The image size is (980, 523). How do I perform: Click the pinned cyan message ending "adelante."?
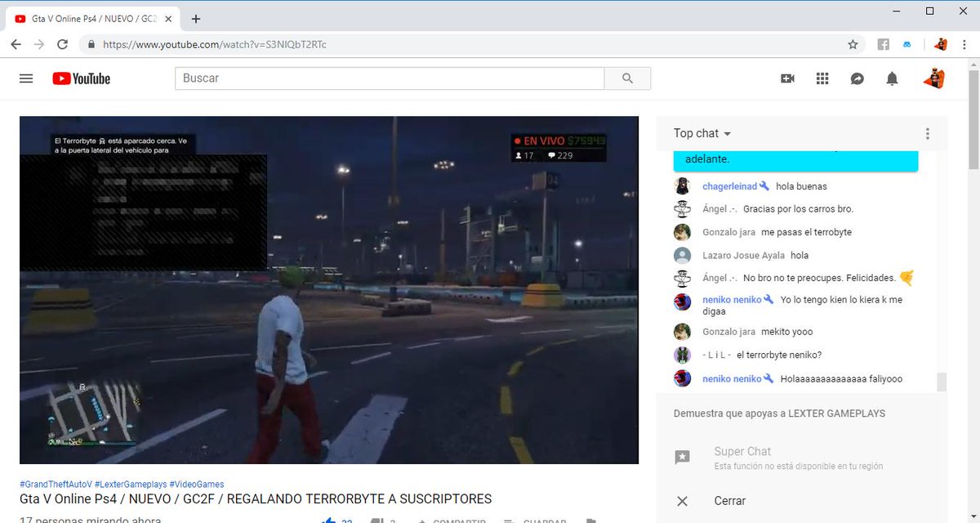click(x=795, y=160)
